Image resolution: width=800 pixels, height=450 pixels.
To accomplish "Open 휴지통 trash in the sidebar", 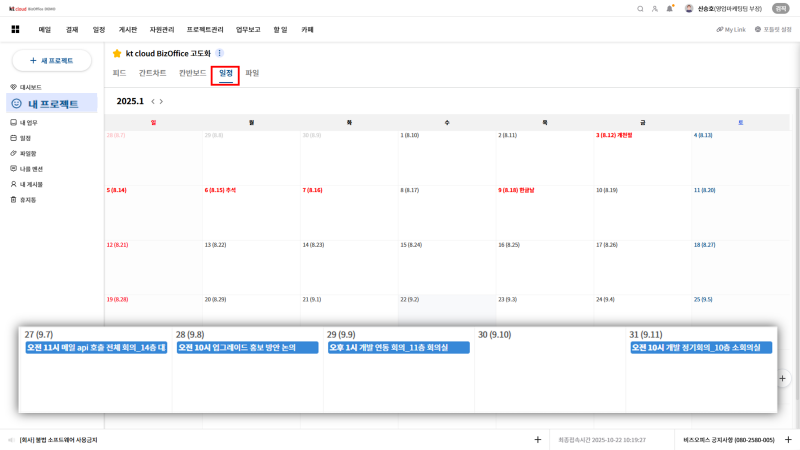I will [x=26, y=200].
